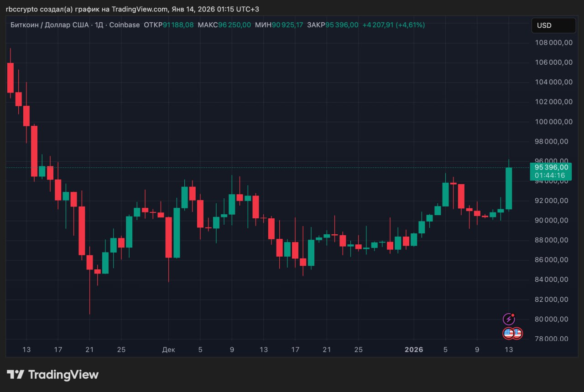Screen dimensions: 584x392
Task: Click the purple lightning bolt event icon
Action: pos(509,319)
